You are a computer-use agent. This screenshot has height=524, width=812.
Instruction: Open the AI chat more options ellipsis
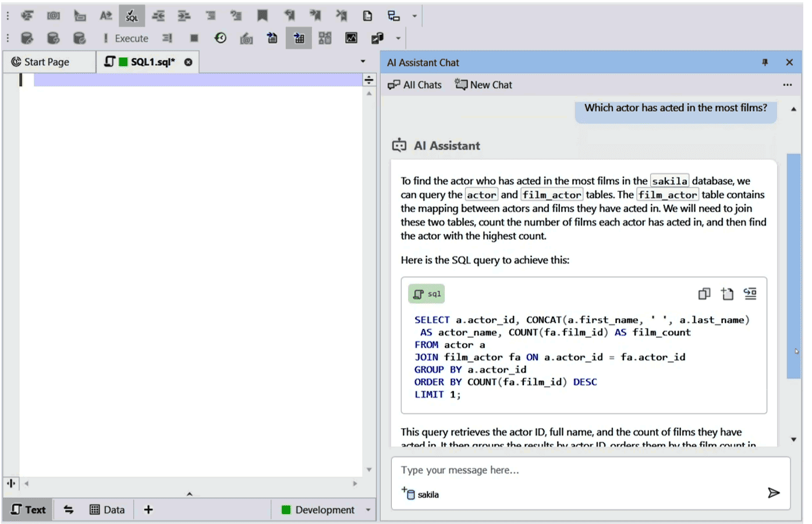pos(787,85)
